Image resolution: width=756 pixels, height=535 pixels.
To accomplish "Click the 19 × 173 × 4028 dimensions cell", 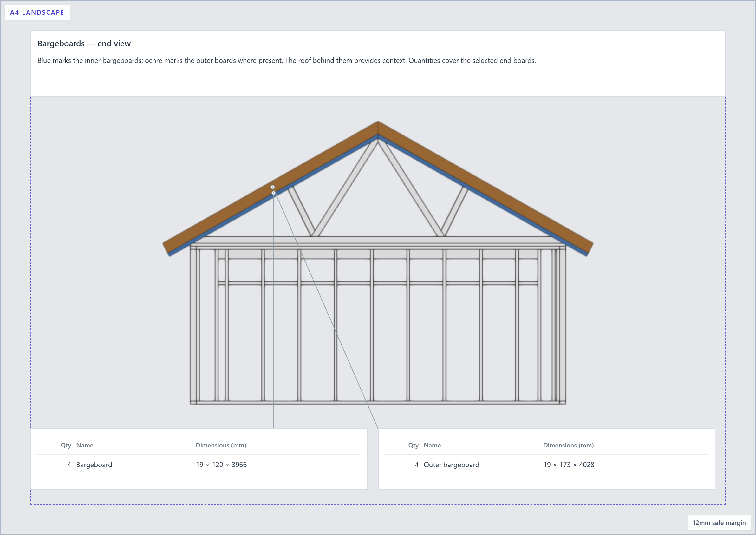I will point(569,465).
